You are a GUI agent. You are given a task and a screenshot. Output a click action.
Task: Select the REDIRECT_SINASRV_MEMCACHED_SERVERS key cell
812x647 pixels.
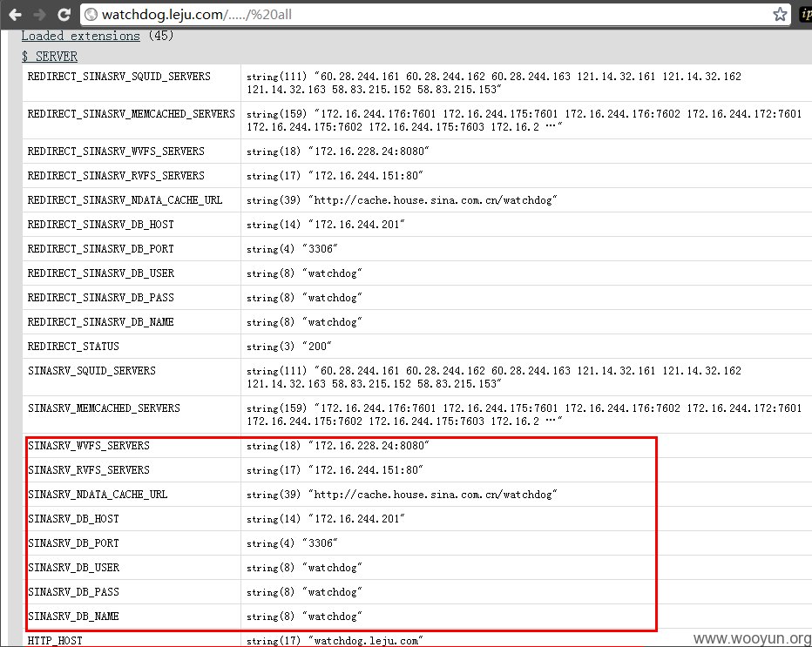131,114
